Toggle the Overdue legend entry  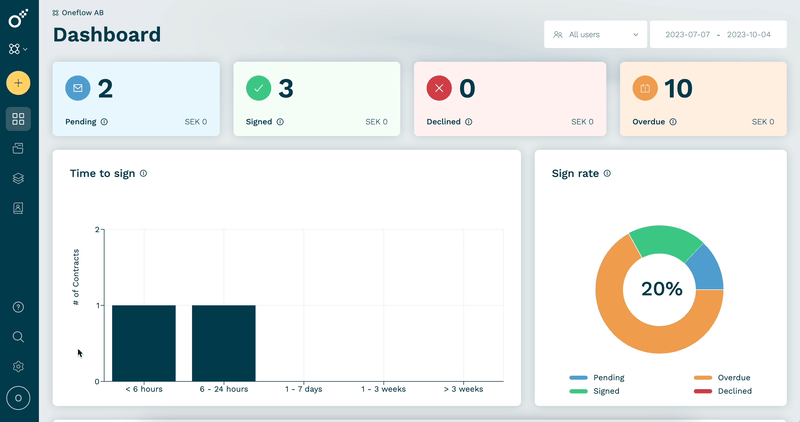(722, 378)
